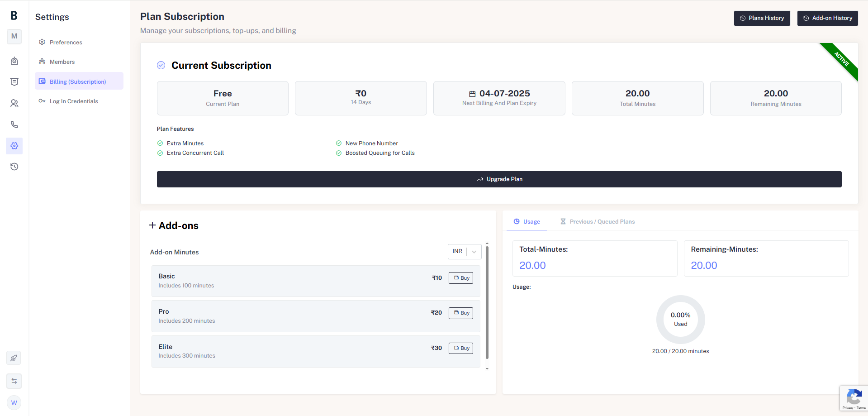This screenshot has height=416, width=868.
Task: Open the settings gear icon in sidebar
Action: point(14,146)
